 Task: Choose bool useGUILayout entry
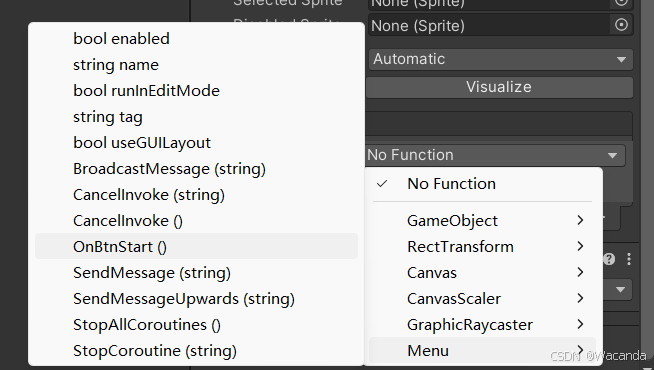[196, 143]
